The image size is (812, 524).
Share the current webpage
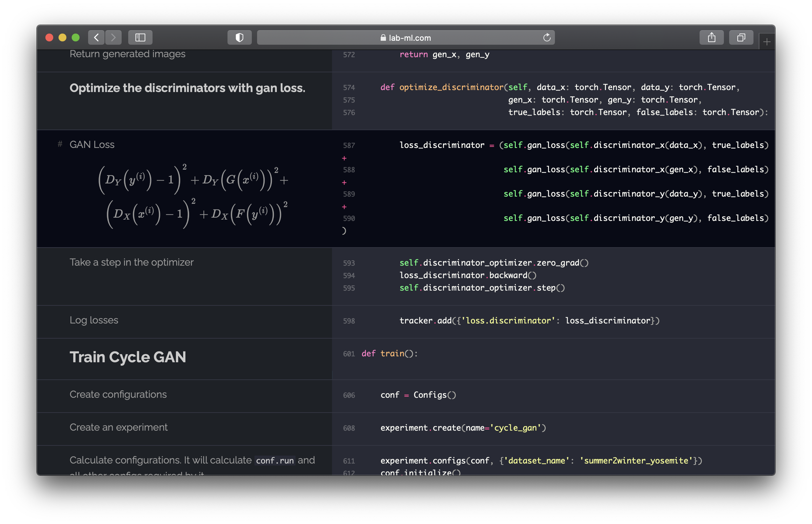click(712, 37)
